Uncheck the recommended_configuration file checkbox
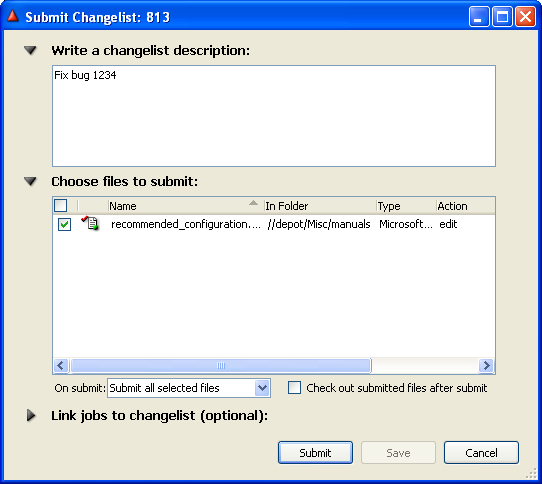The image size is (542, 484). pos(65,224)
